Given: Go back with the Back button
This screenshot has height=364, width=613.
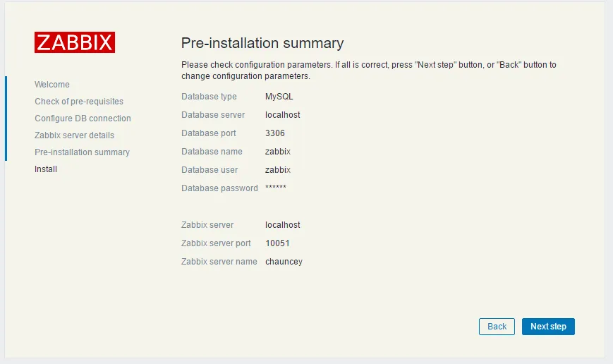Looking at the screenshot, I should click(x=497, y=327).
